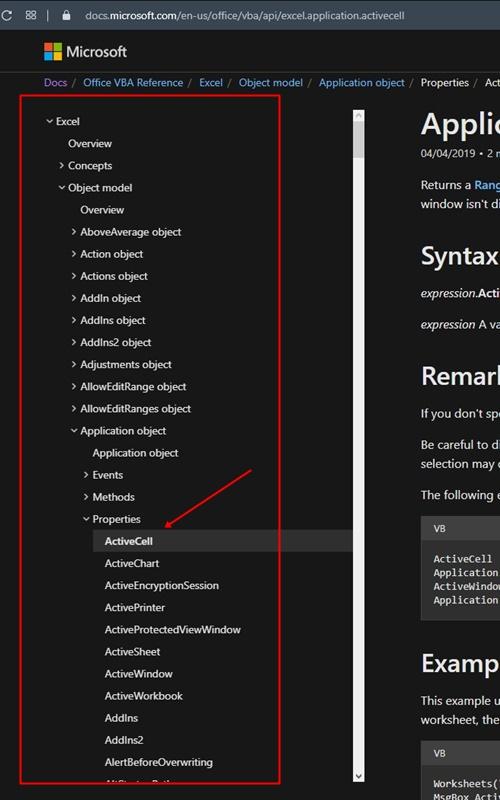This screenshot has width=500, height=800.
Task: Open the browser tab grid icon
Action: coord(31,15)
